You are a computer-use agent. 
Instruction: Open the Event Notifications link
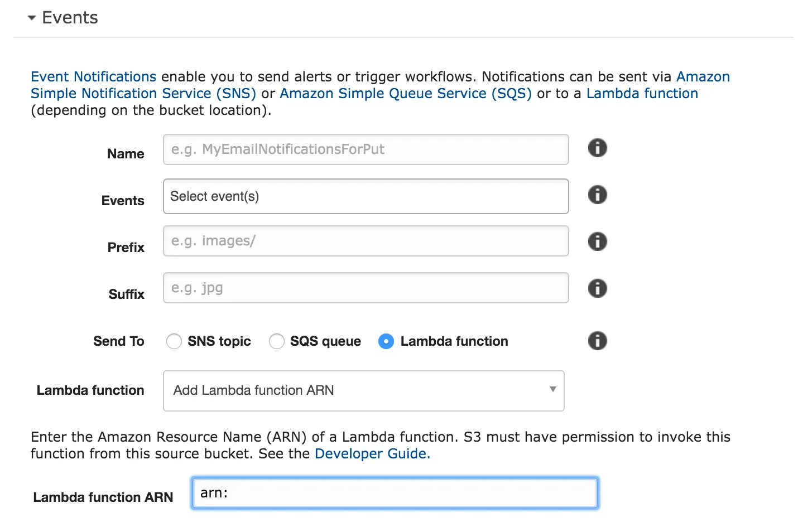click(x=93, y=77)
